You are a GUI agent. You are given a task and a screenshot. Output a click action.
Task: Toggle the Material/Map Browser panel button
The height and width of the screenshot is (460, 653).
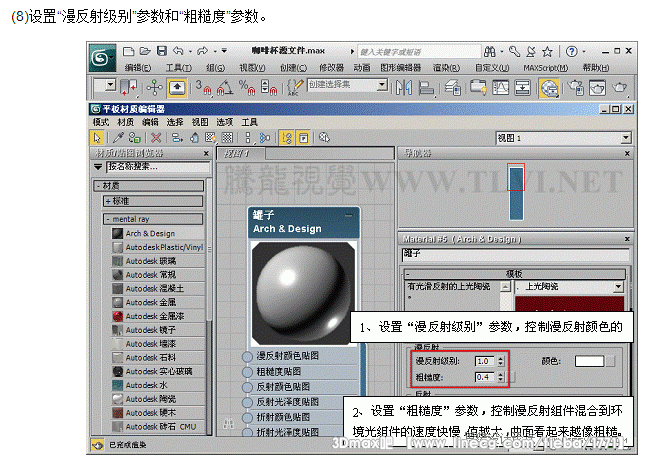pyautogui.click(x=287, y=137)
